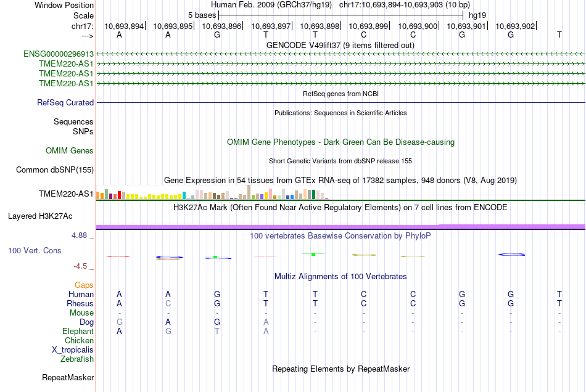Click the H3K27Ac Mark ENCODE title
This screenshot has width=586, height=392.
340,208
